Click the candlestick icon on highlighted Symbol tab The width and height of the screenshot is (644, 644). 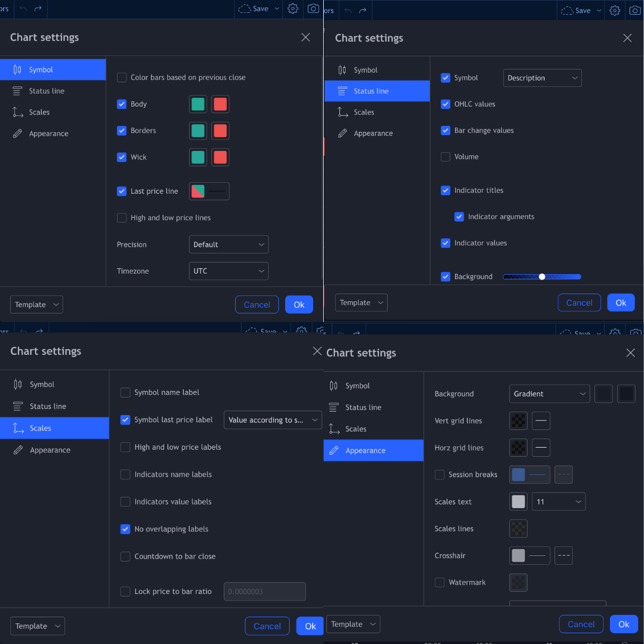coord(17,69)
